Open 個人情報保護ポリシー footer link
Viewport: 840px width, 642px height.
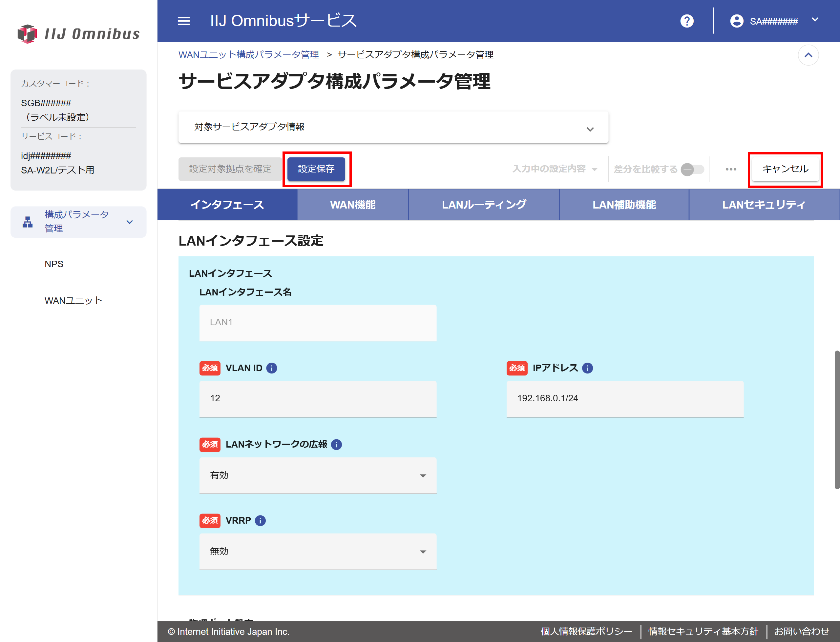click(586, 631)
